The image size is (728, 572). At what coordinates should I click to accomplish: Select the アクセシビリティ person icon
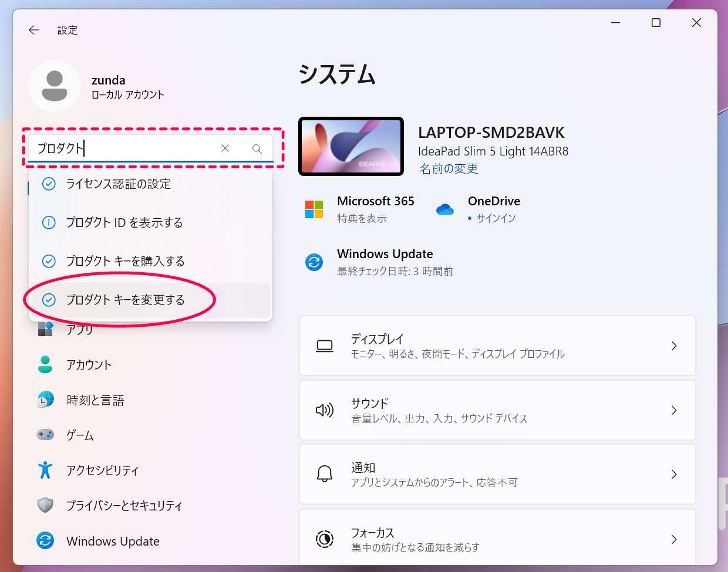[46, 470]
